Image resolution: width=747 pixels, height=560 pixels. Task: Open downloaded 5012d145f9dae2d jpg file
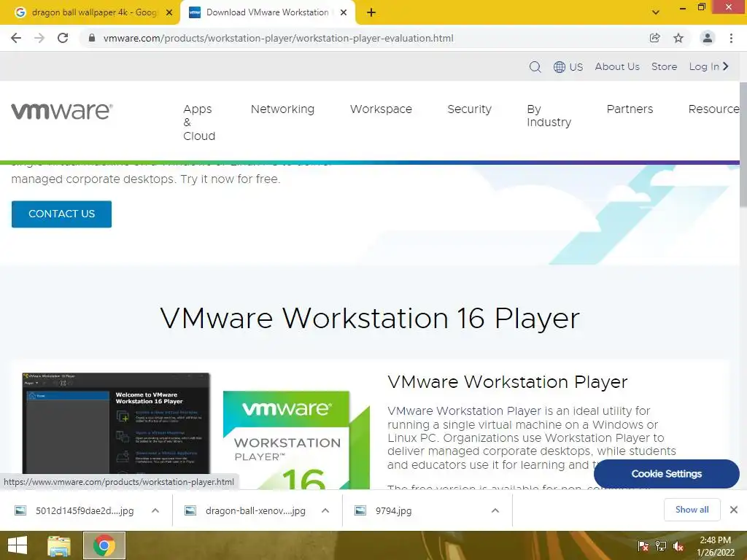click(x=75, y=511)
